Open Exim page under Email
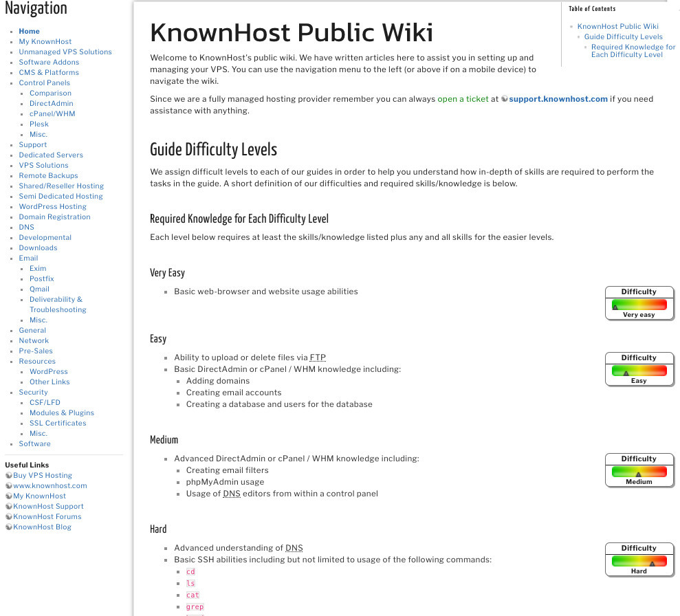Screen dimensions: 680x616 click(38, 269)
